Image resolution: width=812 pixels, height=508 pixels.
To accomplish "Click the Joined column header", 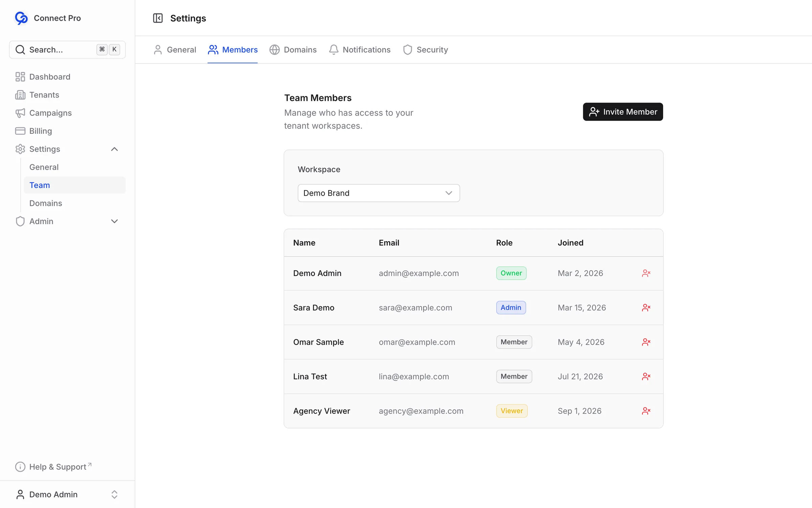I will 570,243.
